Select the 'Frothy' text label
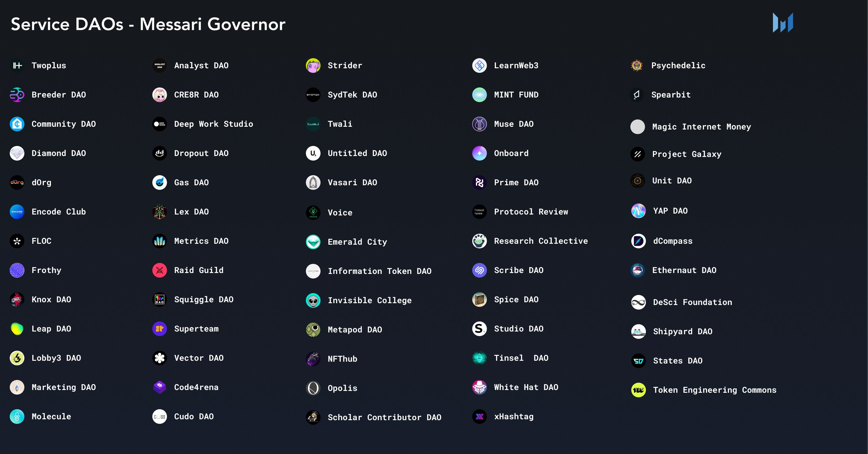The image size is (868, 454). click(47, 270)
